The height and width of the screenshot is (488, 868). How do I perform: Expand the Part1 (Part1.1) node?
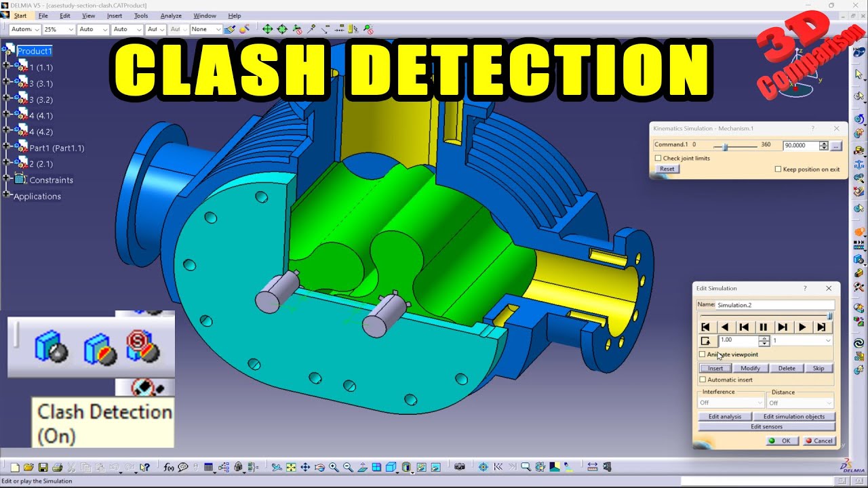coord(7,146)
